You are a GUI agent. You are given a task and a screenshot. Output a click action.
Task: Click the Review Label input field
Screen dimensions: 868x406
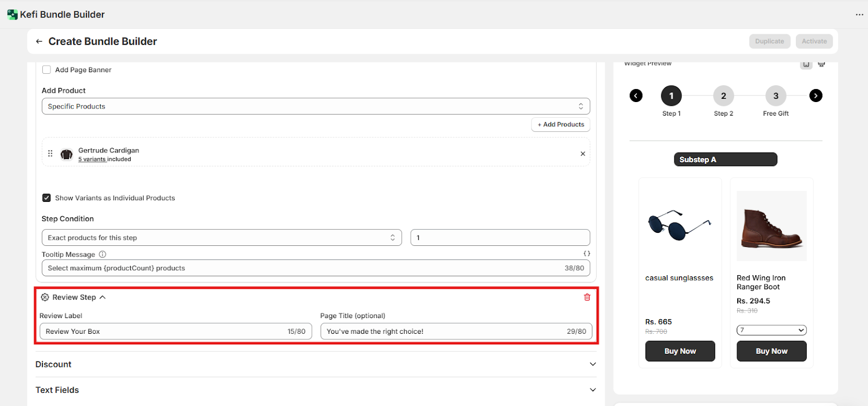163,332
